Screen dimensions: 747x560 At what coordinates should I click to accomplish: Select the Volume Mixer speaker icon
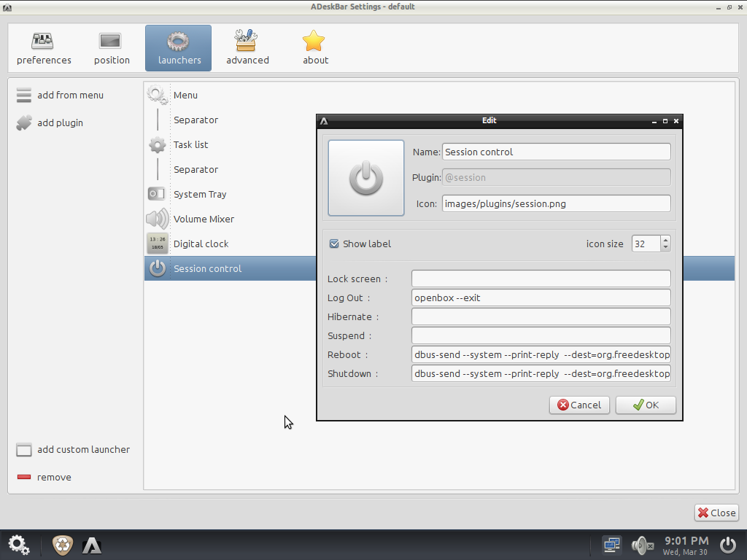click(157, 219)
